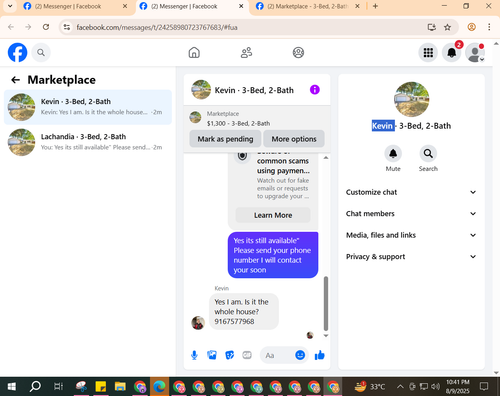
Task: Click the listing photo in the right panel
Action: coord(412,99)
